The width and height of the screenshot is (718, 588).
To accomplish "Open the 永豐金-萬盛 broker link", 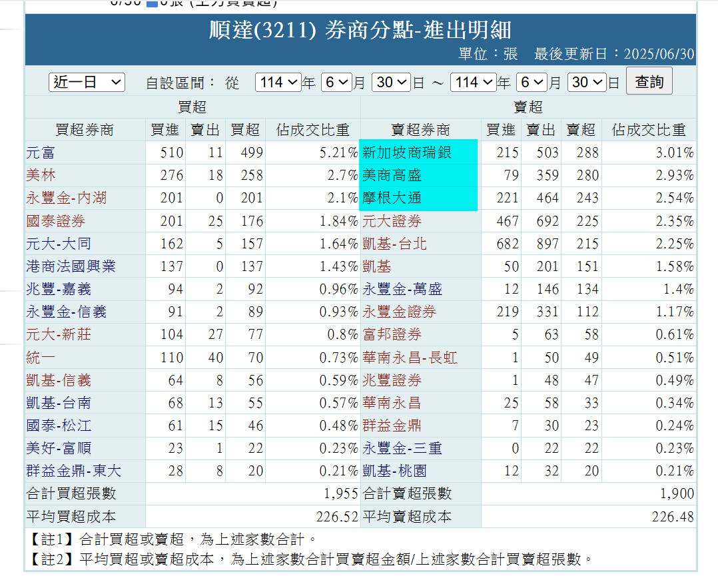I will pyautogui.click(x=402, y=289).
